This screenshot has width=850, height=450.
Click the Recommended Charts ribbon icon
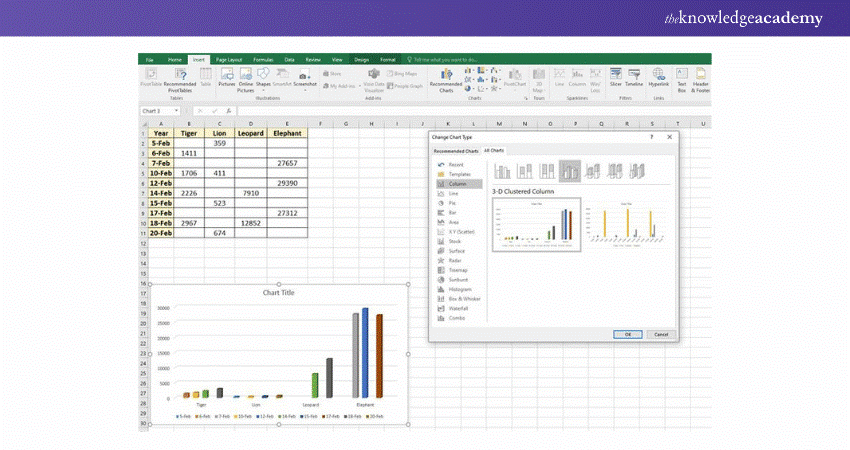pyautogui.click(x=446, y=78)
